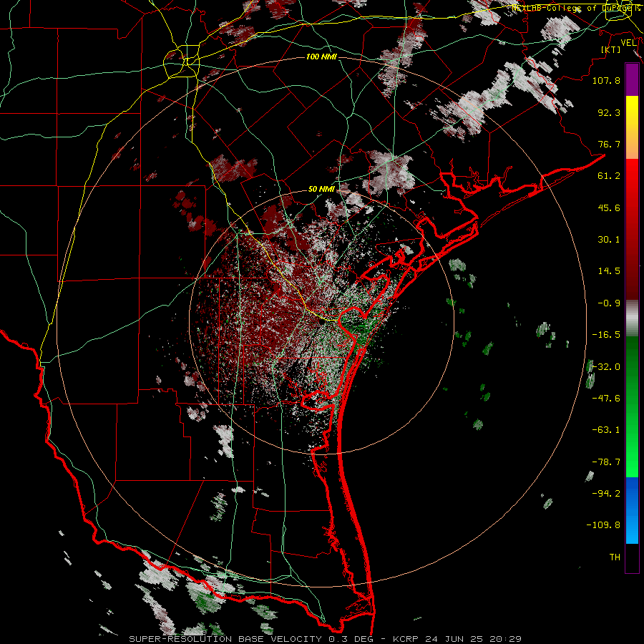Pick the green segment of velocity color bar
The width and height of the screenshot is (644, 644).
tap(632, 406)
